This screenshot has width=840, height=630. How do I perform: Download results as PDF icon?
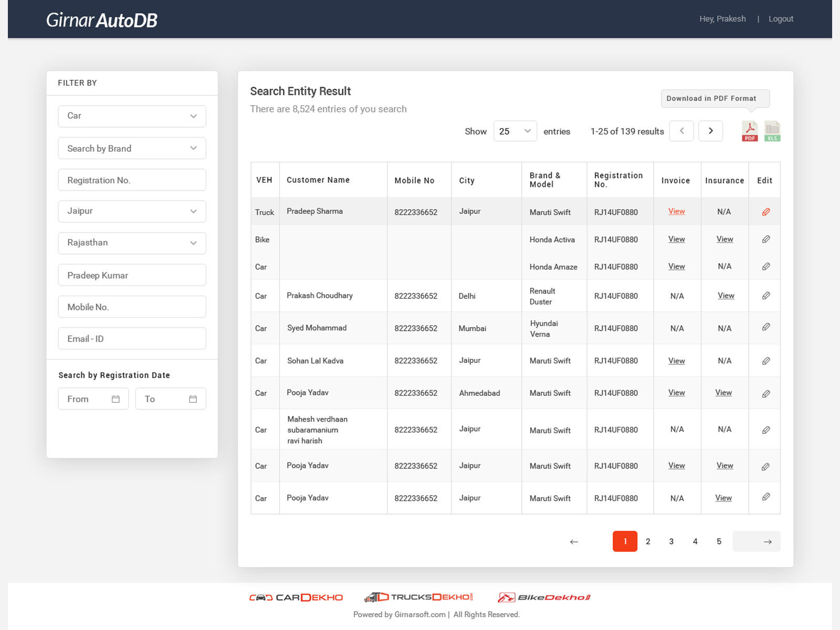(749, 131)
